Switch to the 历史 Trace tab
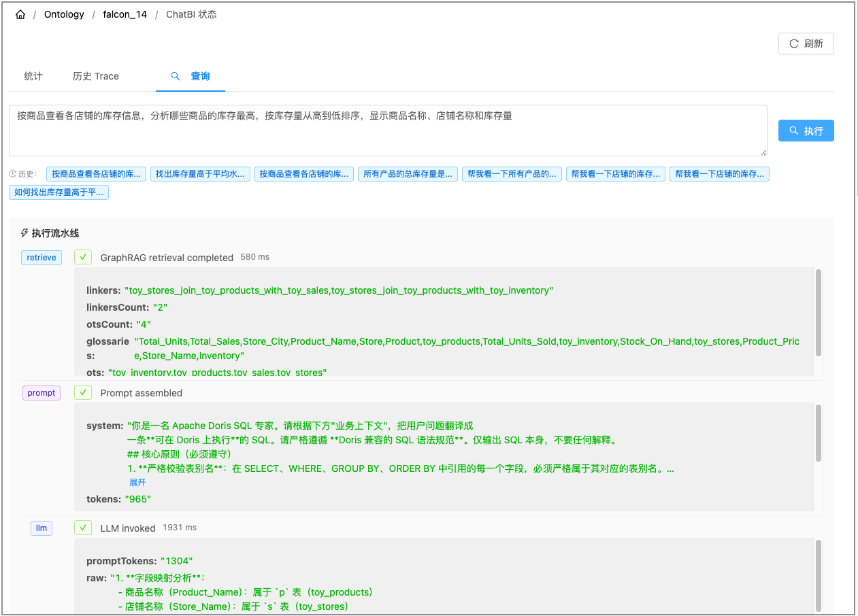This screenshot has height=616, width=858. point(96,76)
